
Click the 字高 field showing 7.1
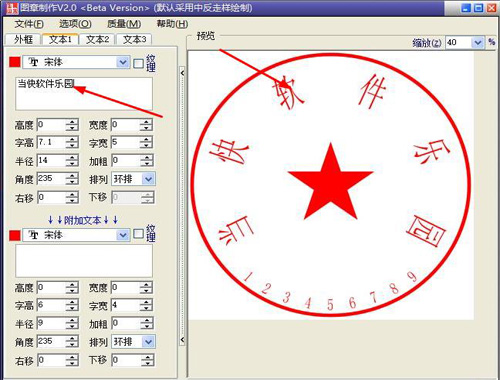coord(51,143)
